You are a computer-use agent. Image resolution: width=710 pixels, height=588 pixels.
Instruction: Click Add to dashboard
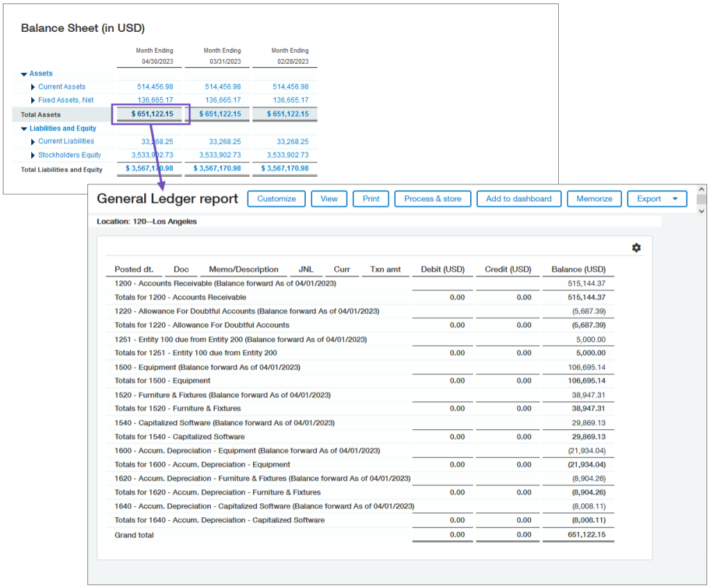[519, 198]
